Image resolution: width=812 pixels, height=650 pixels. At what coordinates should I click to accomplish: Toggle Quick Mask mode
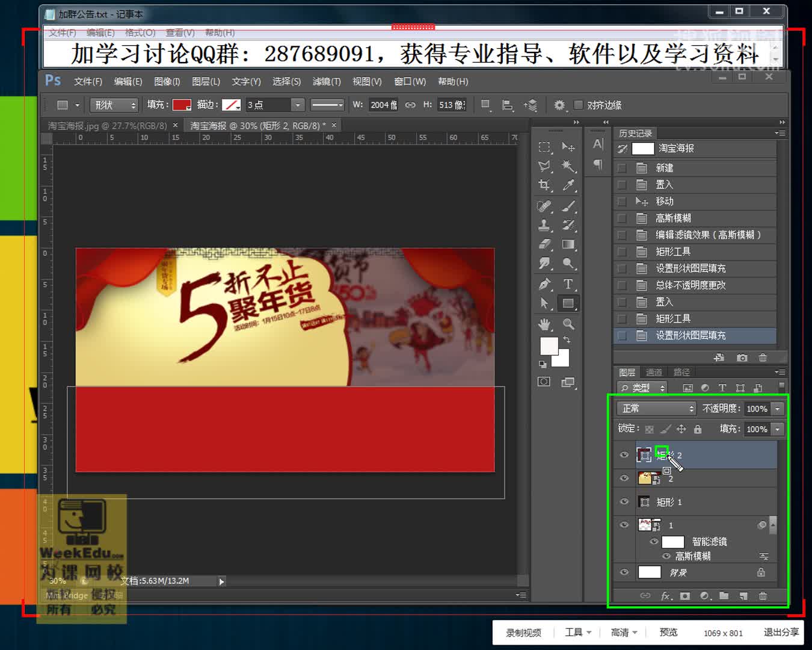coord(544,382)
